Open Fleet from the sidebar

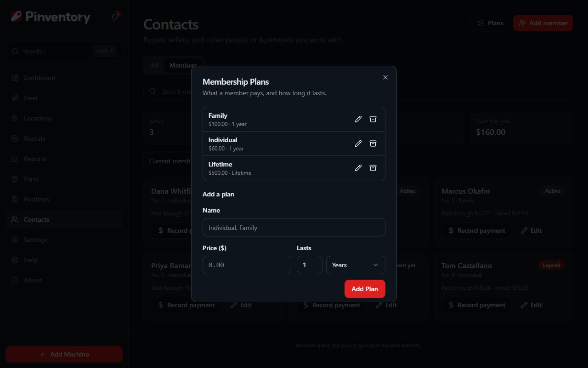point(64,98)
